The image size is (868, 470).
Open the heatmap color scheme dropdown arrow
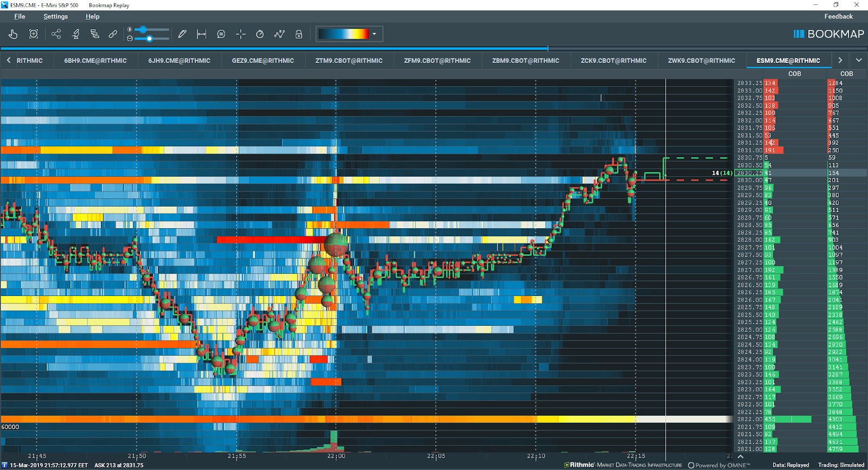coord(374,34)
